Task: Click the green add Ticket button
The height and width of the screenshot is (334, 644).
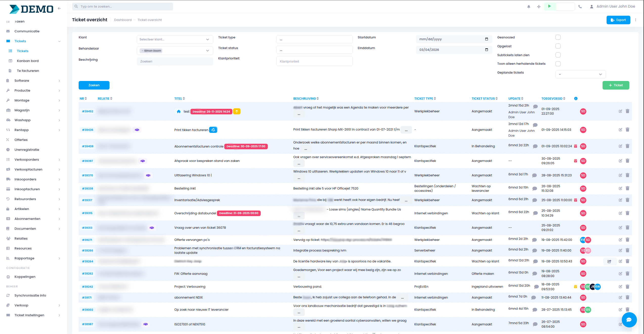Action: [616, 85]
